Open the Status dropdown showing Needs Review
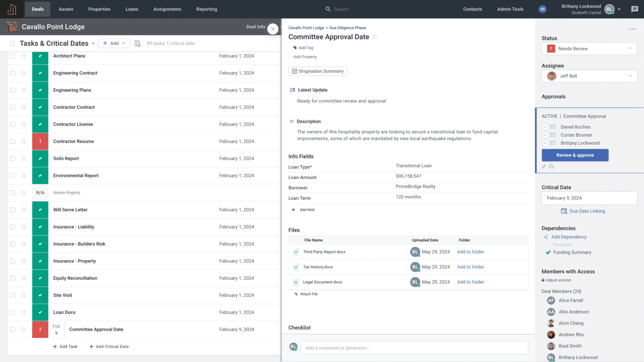Screen dimensions: 644x362 tap(589, 48)
